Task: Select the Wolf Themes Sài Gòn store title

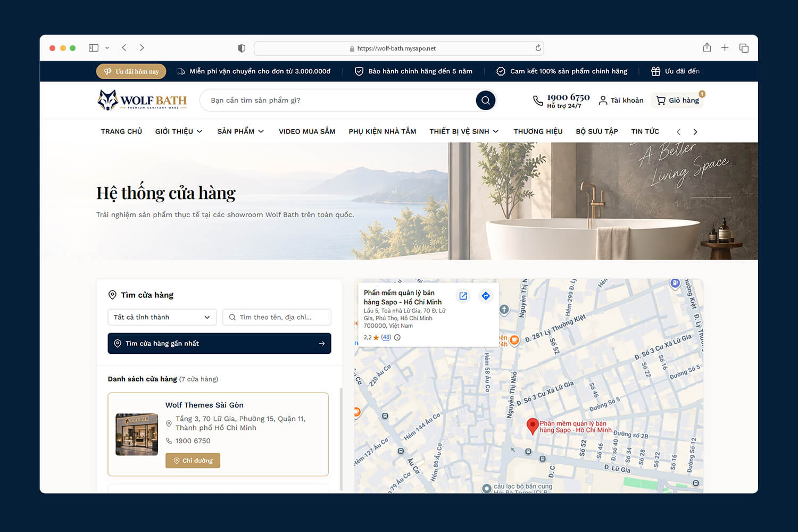Action: tap(204, 405)
